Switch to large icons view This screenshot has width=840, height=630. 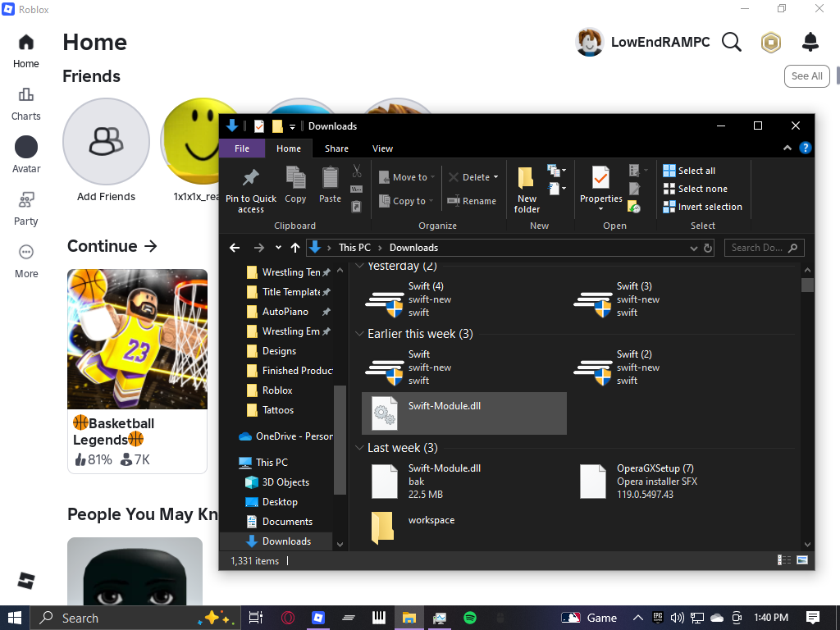802,560
